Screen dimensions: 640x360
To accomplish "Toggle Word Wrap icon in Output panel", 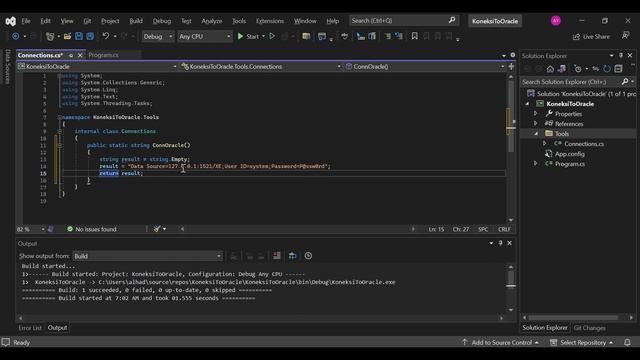I will [292, 256].
